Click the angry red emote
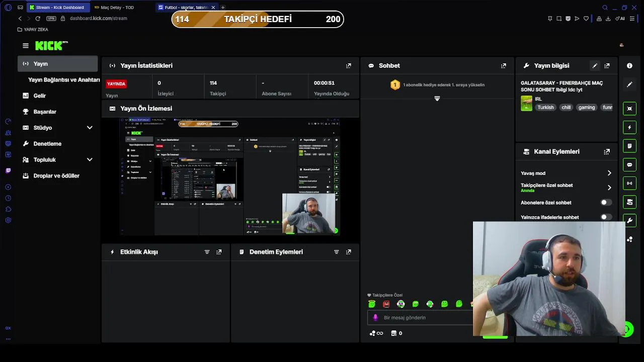The width and height of the screenshot is (644, 362). point(386,304)
